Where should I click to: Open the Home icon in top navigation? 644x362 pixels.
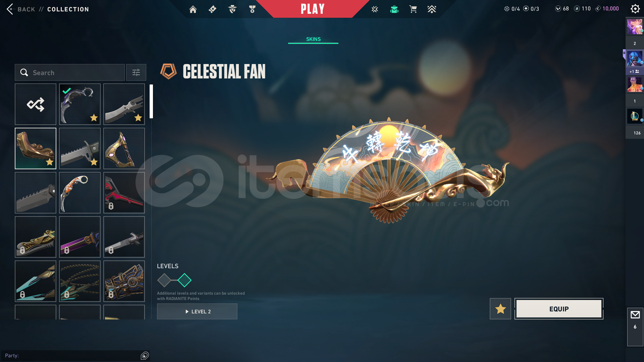click(x=193, y=9)
